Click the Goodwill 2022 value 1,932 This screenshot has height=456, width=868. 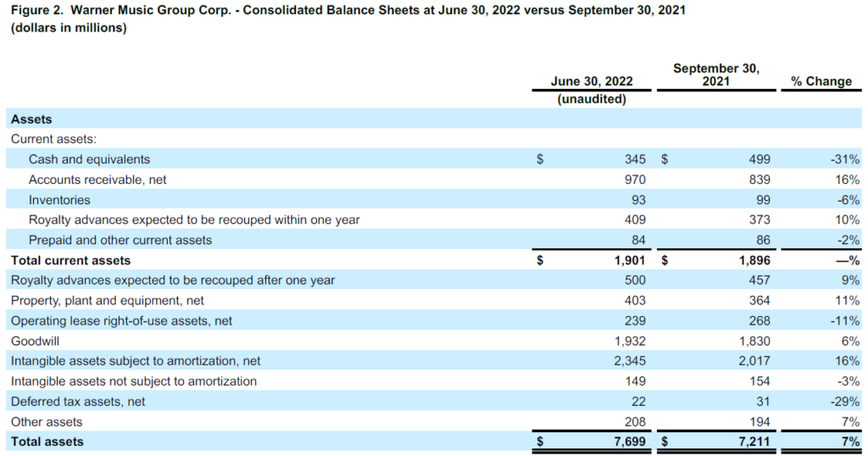pyautogui.click(x=630, y=341)
